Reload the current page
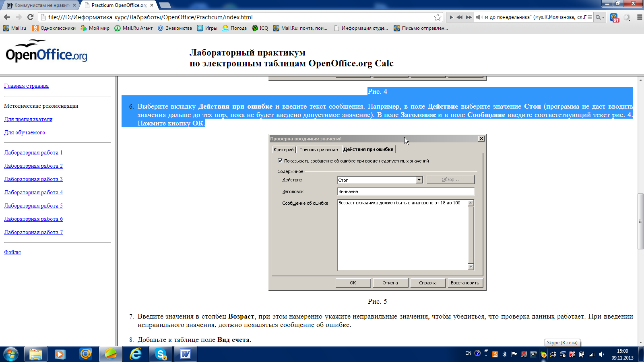This screenshot has width=644, height=362. [30, 17]
